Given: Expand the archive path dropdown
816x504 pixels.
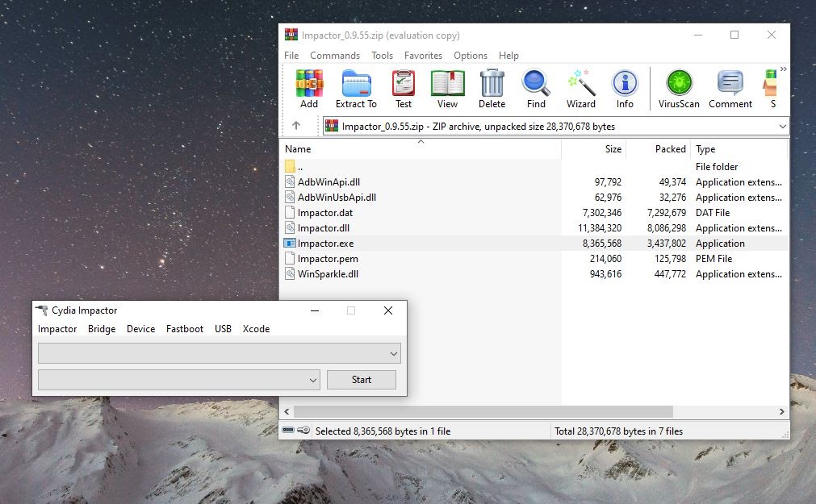Looking at the screenshot, I should click(782, 127).
